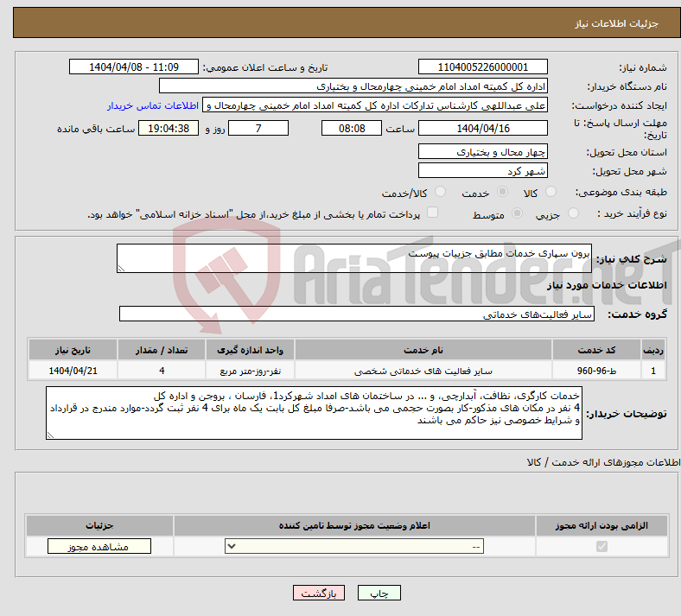Click the نام خدمت column header
Viewport: 681px width, 616px height.
[x=423, y=350]
